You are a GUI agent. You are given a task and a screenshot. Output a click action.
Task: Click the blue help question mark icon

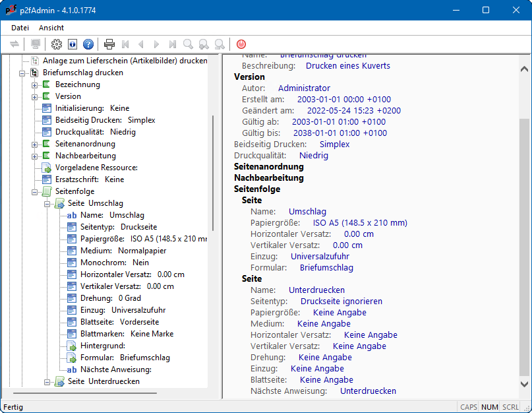[x=88, y=44]
